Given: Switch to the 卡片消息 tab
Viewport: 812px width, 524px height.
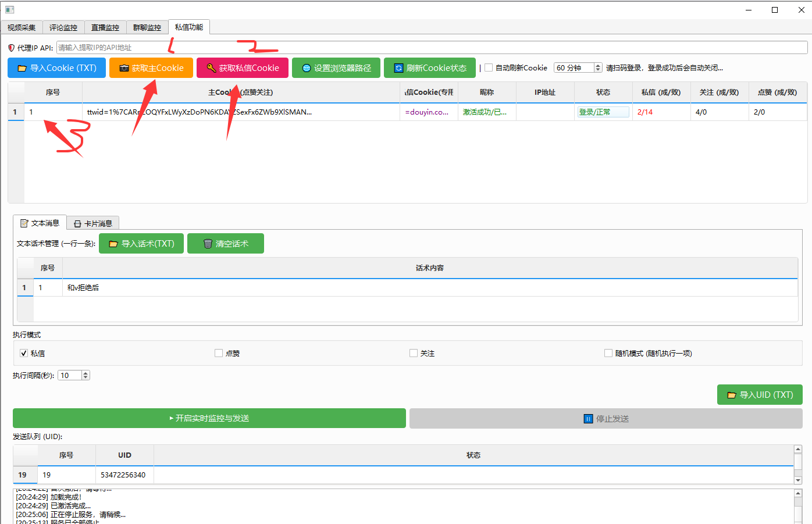Looking at the screenshot, I should (x=93, y=224).
